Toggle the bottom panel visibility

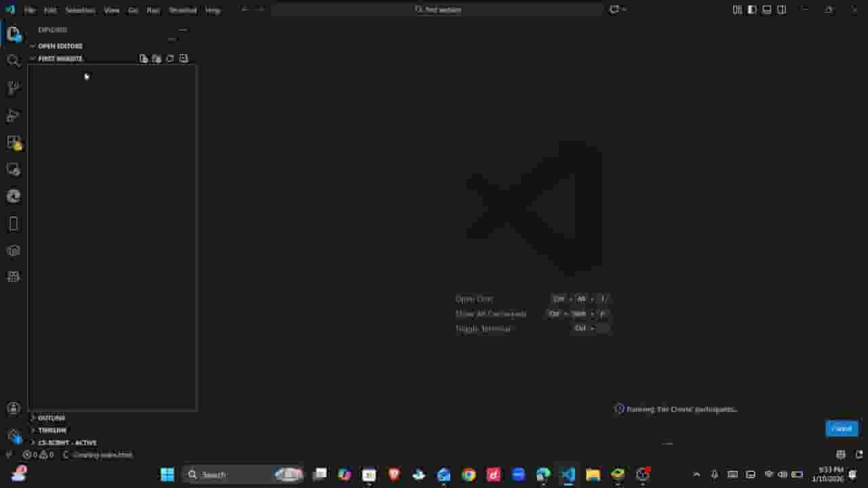(x=767, y=9)
